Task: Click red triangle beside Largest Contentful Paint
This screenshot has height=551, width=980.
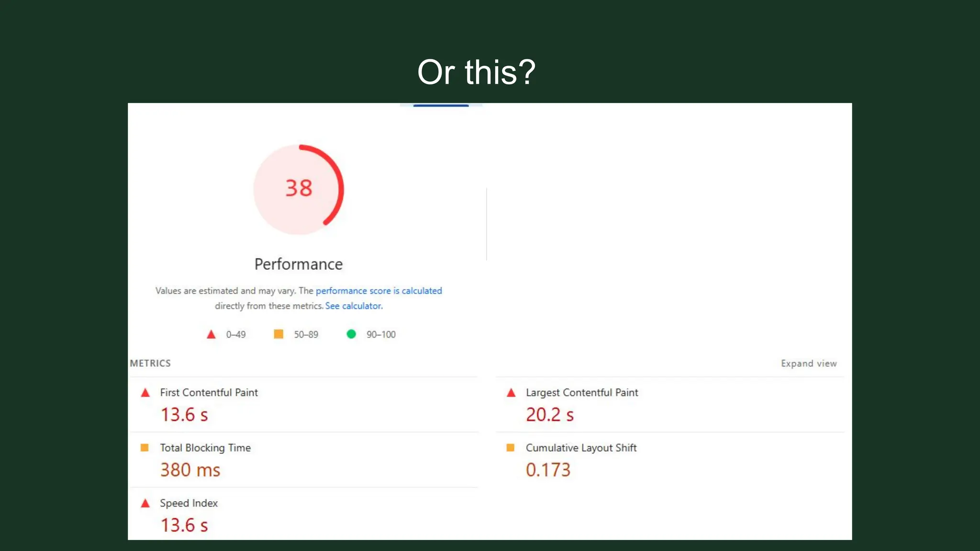Action: tap(511, 393)
